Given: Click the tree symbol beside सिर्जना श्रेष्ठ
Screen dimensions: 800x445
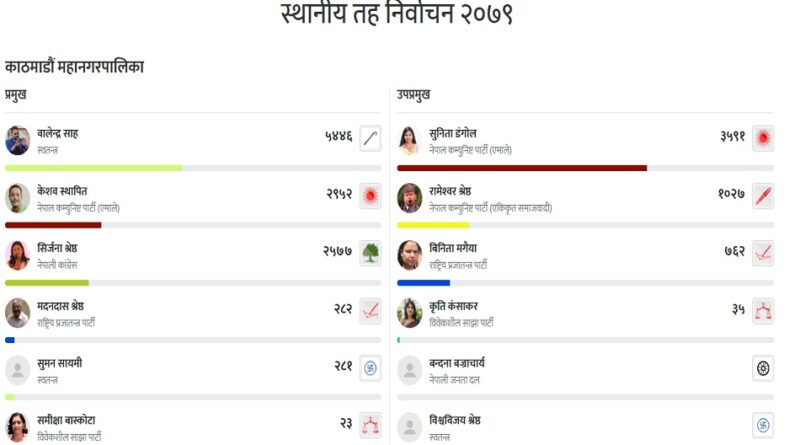Looking at the screenshot, I should [370, 253].
